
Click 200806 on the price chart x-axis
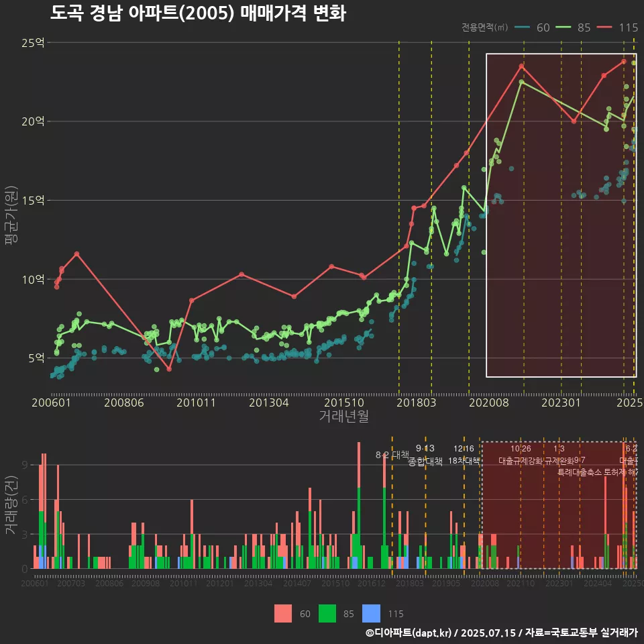point(123,402)
